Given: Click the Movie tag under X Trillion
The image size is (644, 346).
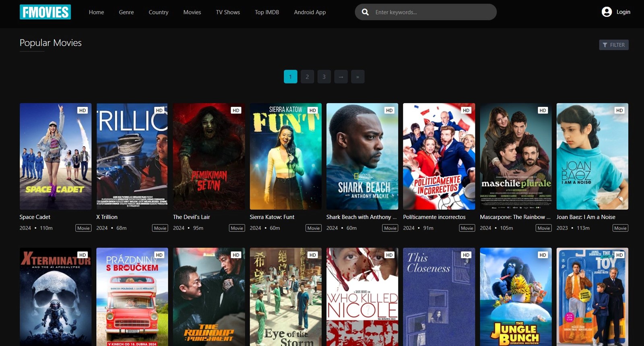Looking at the screenshot, I should 160,228.
